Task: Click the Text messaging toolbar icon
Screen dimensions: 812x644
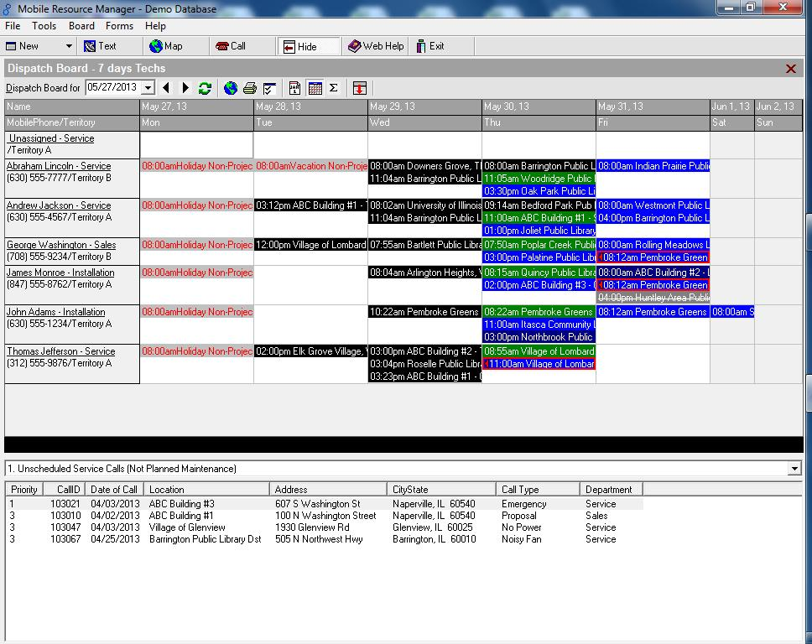Action: click(x=103, y=46)
